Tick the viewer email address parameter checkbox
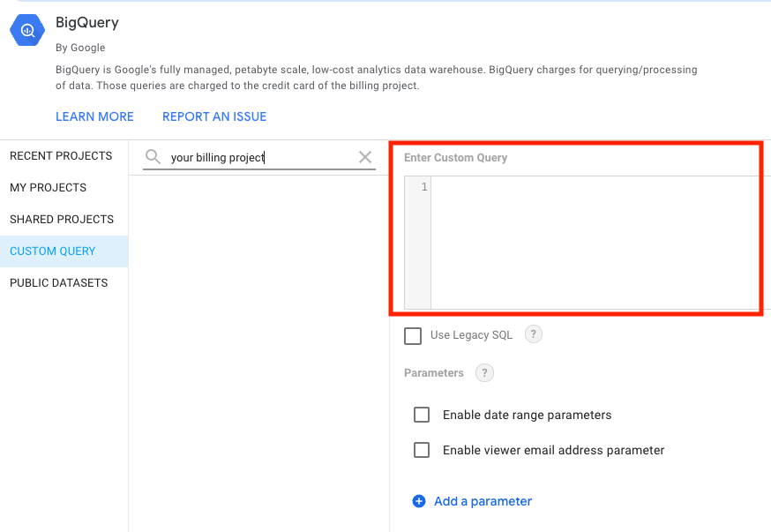Screen dimensions: 771x532 tap(422, 450)
